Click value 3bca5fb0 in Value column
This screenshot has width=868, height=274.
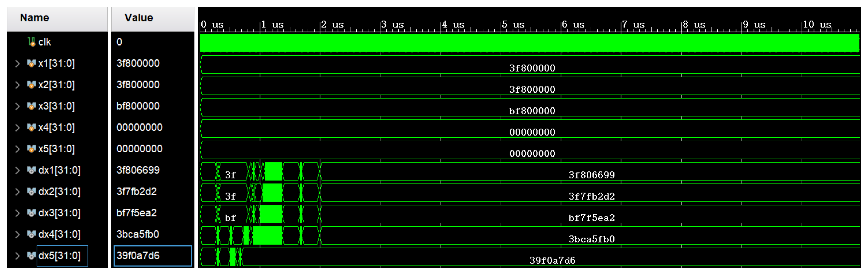coord(138,234)
